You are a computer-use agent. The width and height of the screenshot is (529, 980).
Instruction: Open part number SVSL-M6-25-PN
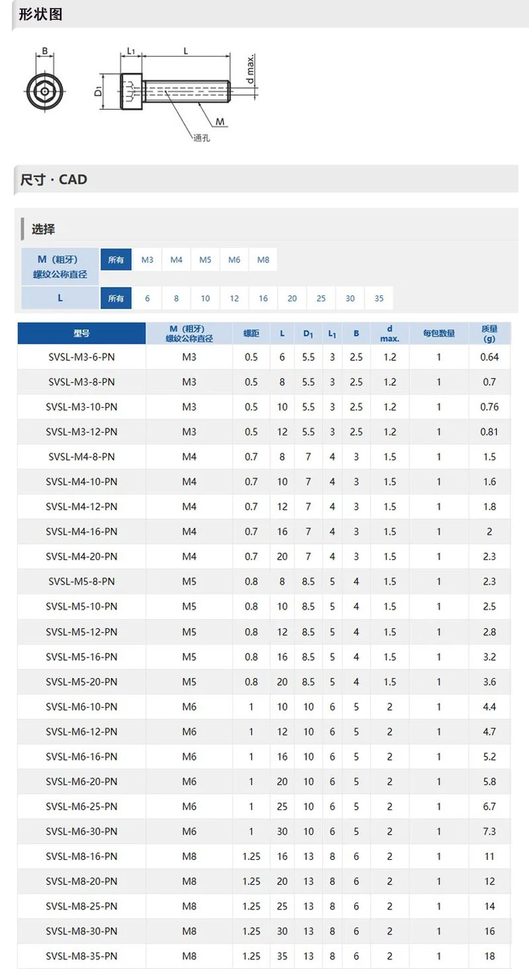[x=81, y=806]
